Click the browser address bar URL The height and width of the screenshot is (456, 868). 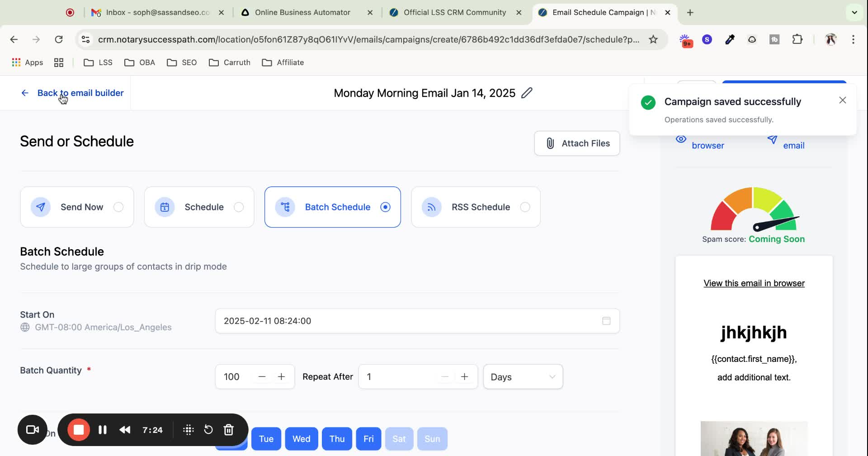click(x=368, y=39)
